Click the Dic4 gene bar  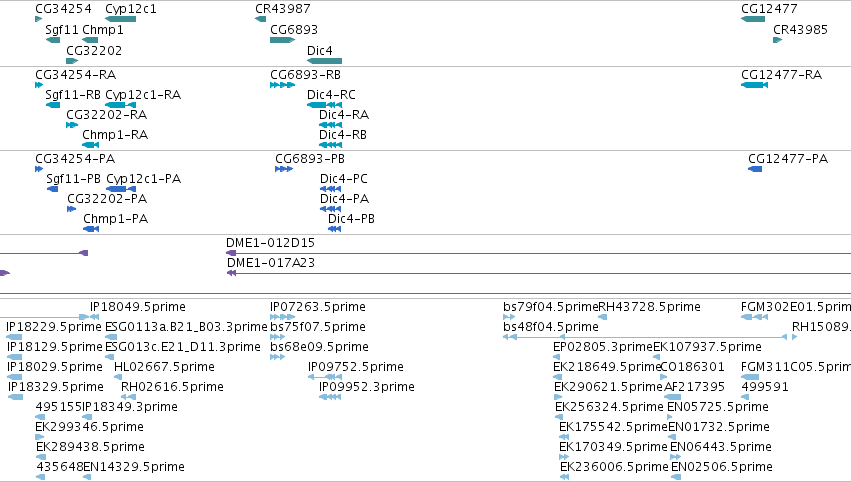325,61
